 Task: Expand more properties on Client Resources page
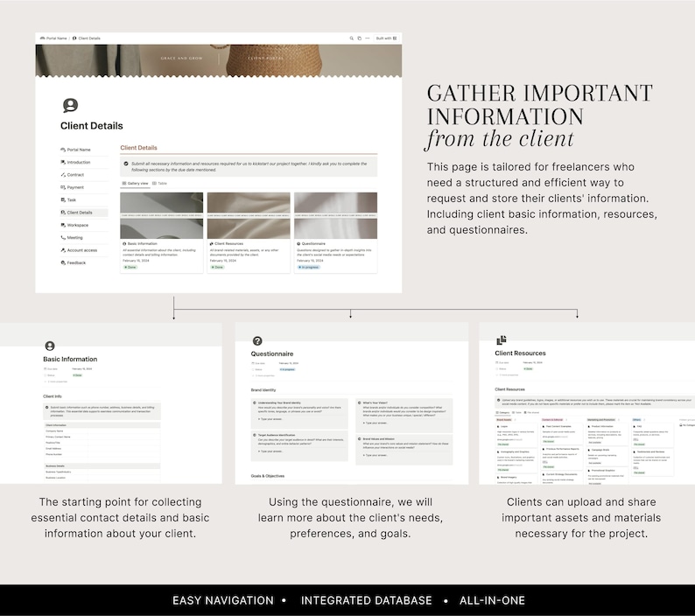tap(508, 374)
